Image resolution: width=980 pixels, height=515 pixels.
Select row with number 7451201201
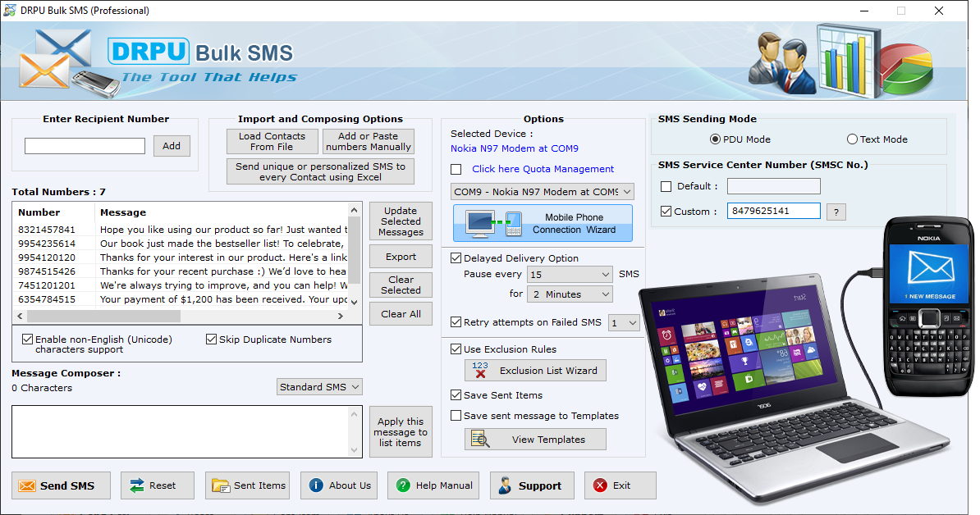[x=180, y=285]
